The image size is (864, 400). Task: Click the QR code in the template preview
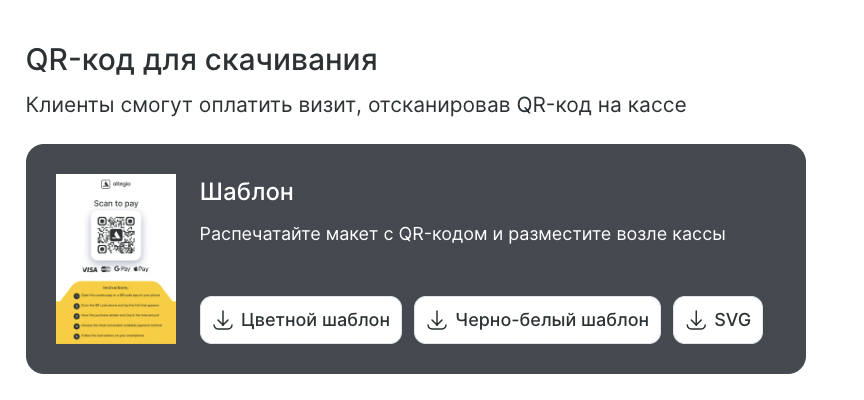116,235
